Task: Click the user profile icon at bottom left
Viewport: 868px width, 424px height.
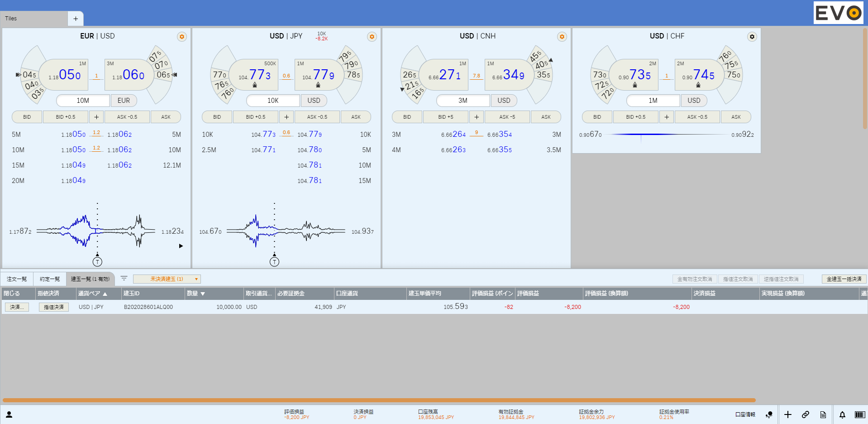Action: point(9,414)
